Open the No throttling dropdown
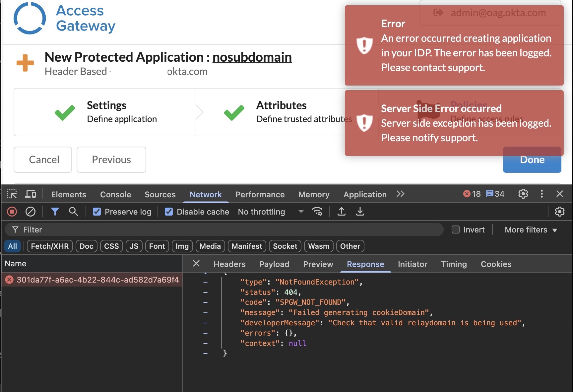The image size is (573, 392). 271,212
